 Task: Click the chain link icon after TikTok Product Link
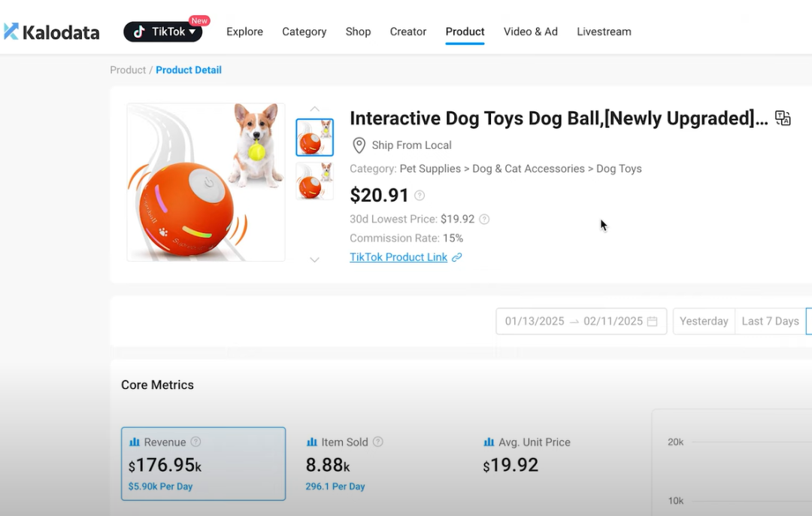457,257
